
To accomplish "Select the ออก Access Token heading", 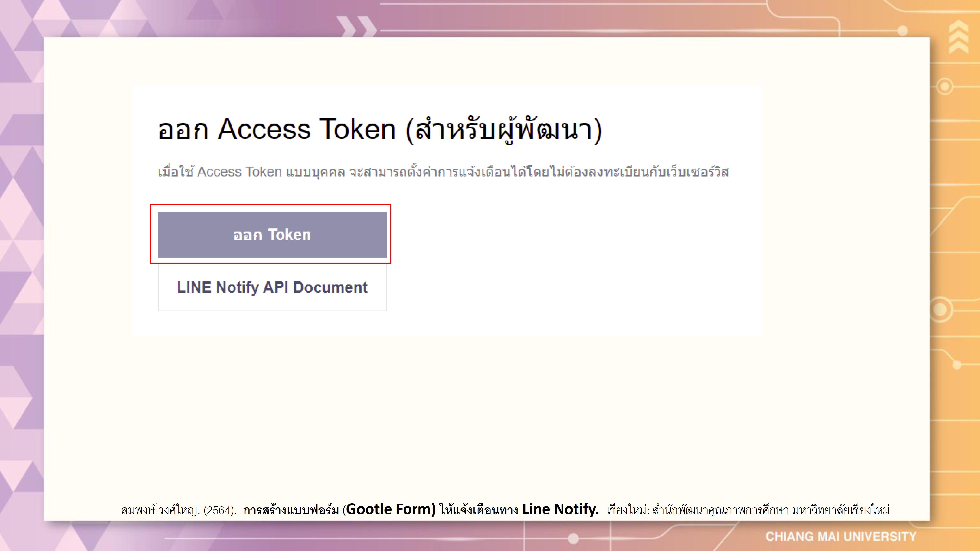I will [x=380, y=130].
